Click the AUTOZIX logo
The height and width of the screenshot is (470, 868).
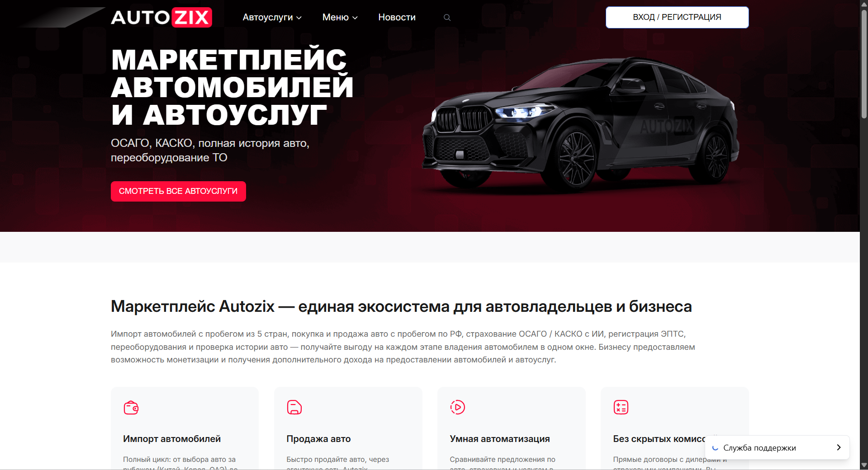pyautogui.click(x=161, y=18)
